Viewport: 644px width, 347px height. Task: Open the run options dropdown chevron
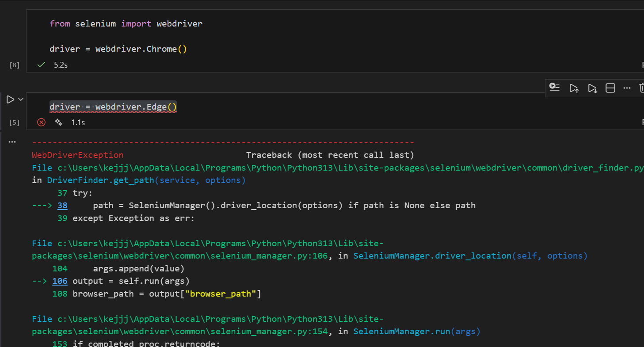(21, 100)
